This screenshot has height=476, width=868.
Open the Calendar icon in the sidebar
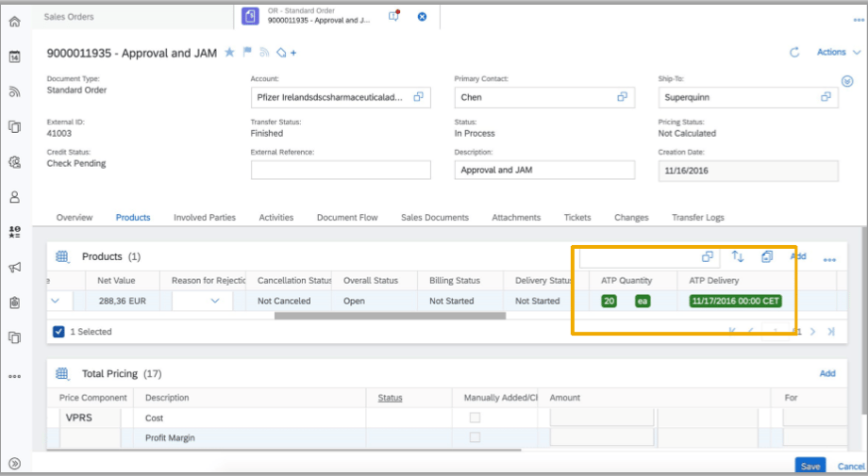[15, 57]
